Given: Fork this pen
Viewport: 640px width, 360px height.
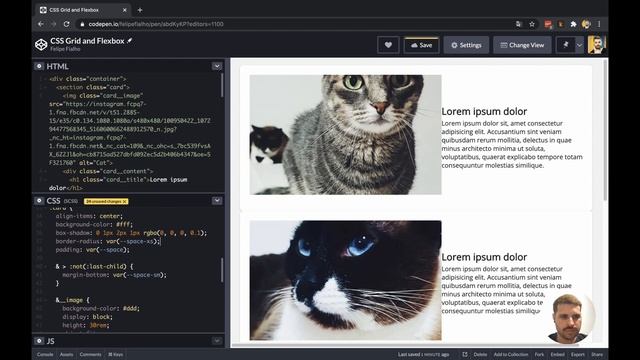Looking at the screenshot, I should 539,354.
